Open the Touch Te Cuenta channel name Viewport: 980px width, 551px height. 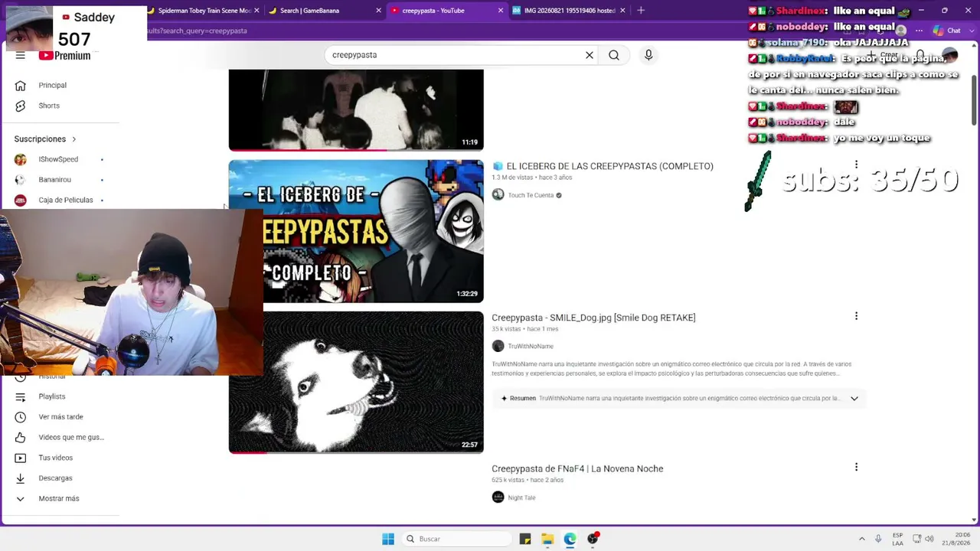click(531, 195)
